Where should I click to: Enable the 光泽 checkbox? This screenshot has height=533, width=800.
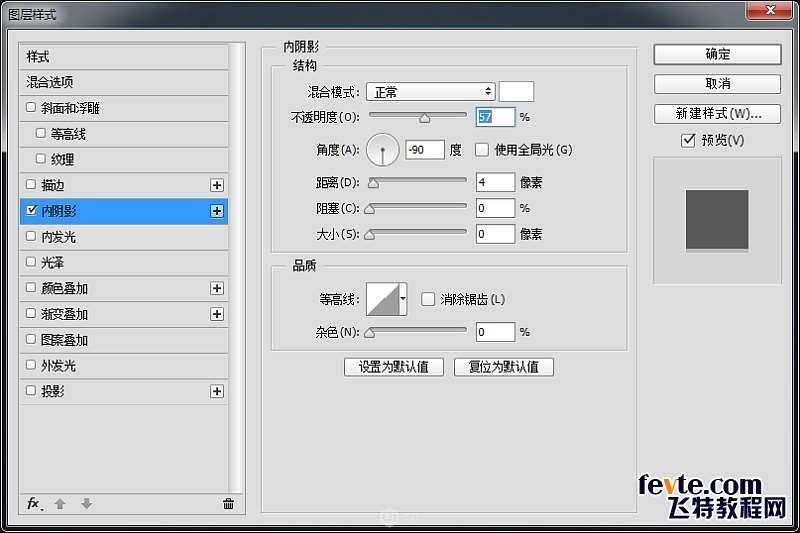coord(31,262)
